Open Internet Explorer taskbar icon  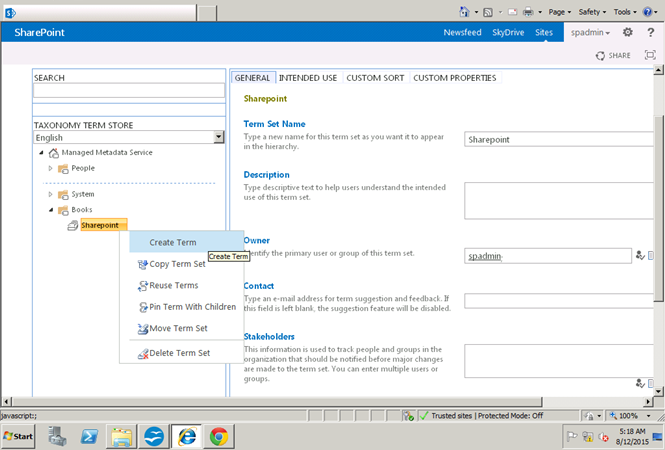pyautogui.click(x=187, y=436)
